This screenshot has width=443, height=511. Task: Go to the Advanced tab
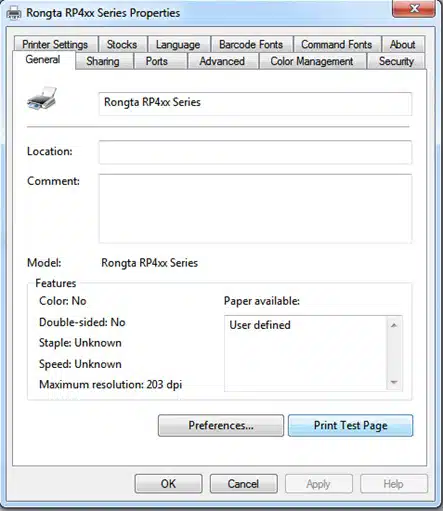click(222, 61)
